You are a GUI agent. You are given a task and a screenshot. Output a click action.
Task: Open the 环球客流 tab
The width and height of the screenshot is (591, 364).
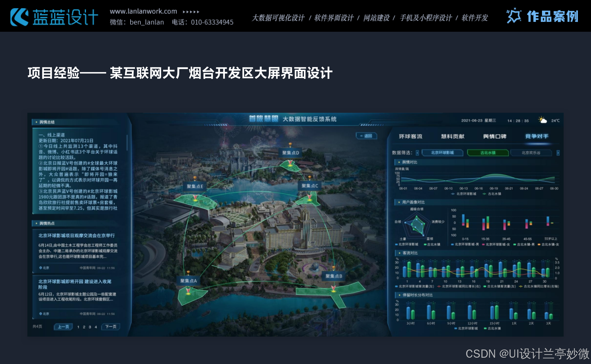[410, 136]
